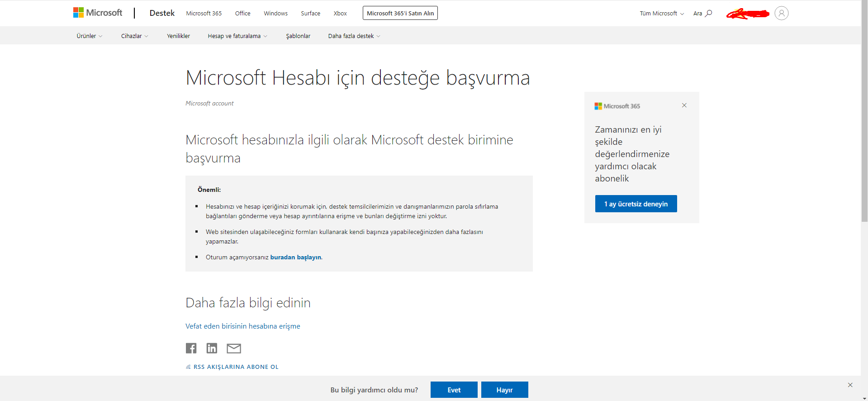Click the page heading Microsoft Hesabı için desteğe başvurma
The width and height of the screenshot is (868, 401).
point(358,77)
